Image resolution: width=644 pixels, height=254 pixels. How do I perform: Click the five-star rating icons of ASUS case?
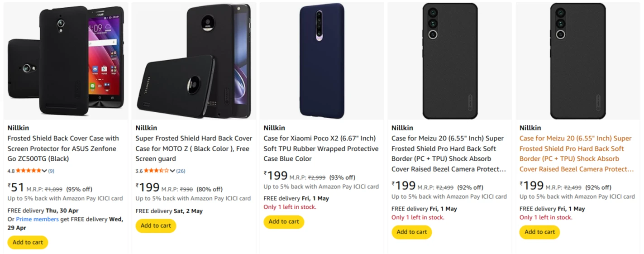click(x=29, y=171)
